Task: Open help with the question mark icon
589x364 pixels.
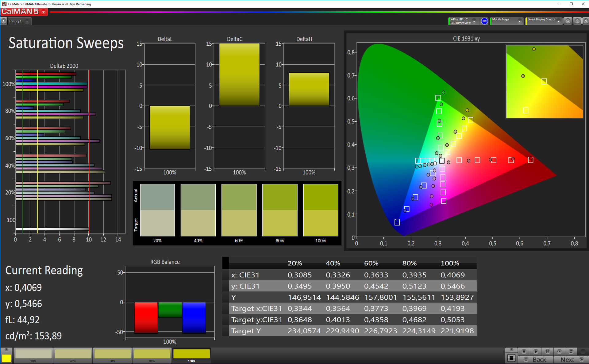Action: (x=577, y=21)
